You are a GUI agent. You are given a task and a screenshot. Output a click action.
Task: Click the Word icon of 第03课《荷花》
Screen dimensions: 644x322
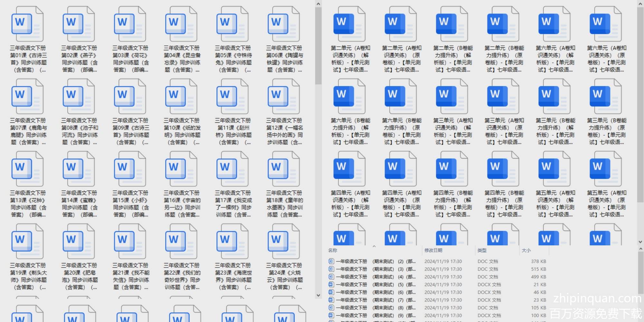click(130, 24)
